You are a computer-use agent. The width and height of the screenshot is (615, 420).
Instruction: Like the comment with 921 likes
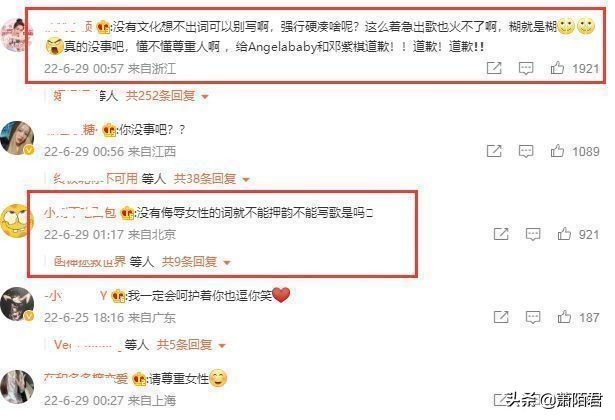click(x=564, y=234)
